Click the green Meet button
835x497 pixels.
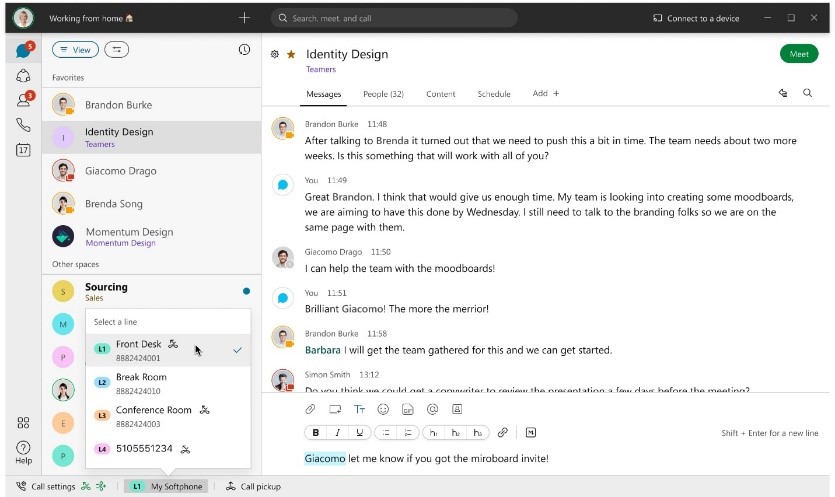(798, 54)
